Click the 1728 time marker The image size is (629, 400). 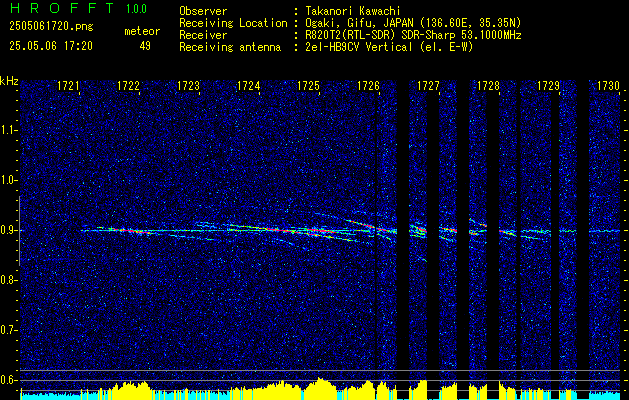pyautogui.click(x=488, y=86)
